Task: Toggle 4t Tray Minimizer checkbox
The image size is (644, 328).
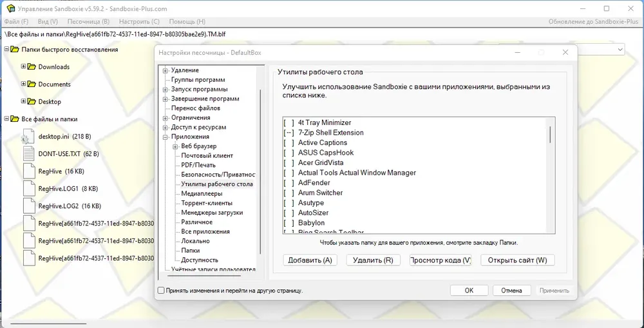Action: coord(289,122)
